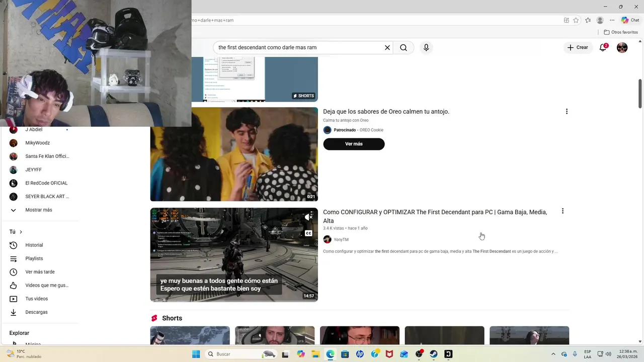This screenshot has height=362, width=644.
Task: Click the taskbar Buscar search box
Action: 241,354
